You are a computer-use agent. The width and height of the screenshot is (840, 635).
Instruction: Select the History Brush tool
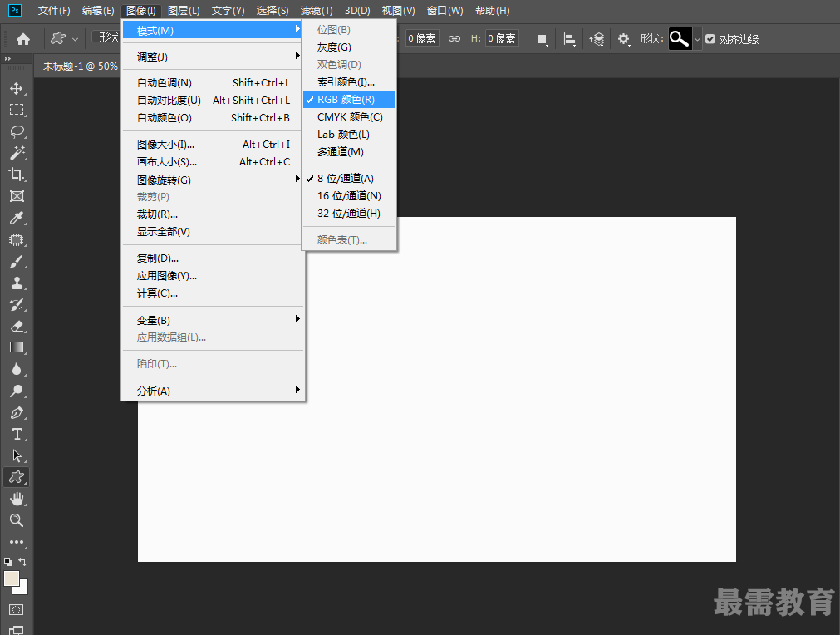pyautogui.click(x=17, y=304)
